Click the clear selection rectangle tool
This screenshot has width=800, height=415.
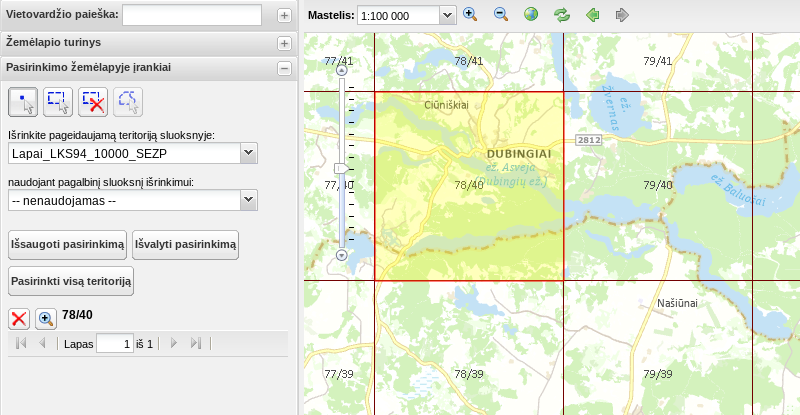tap(93, 102)
